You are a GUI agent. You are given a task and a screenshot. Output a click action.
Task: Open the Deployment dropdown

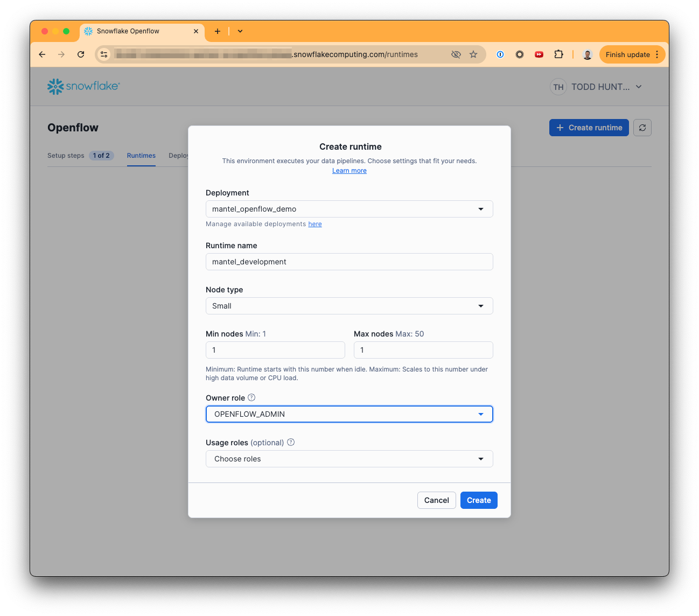[x=349, y=209]
